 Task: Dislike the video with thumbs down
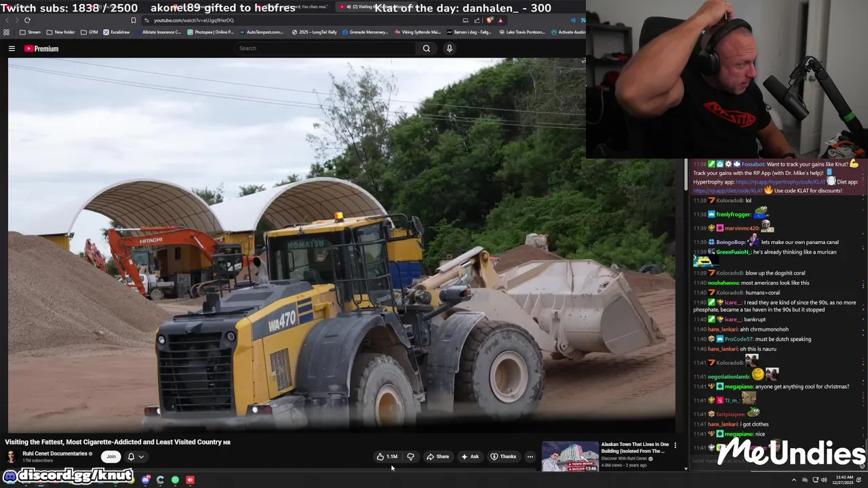click(410, 457)
